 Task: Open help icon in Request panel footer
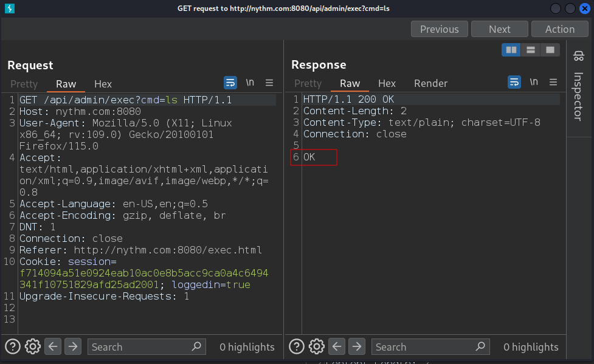13,346
